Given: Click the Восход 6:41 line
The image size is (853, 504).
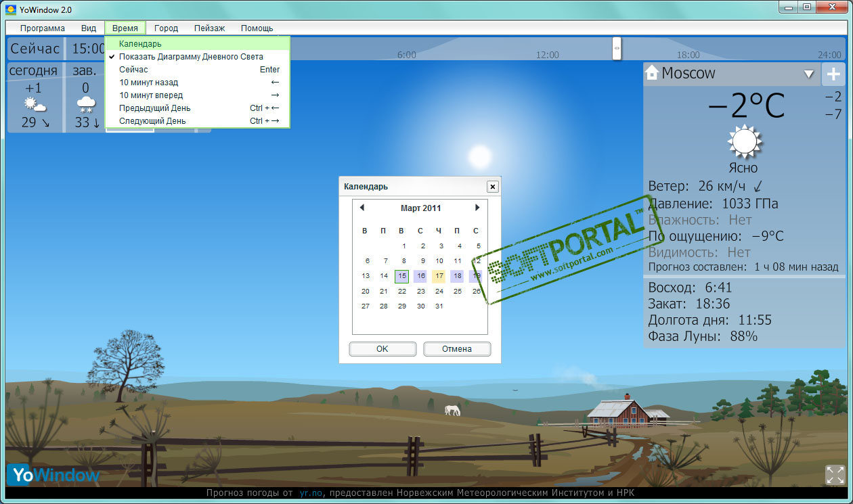Looking at the screenshot, I should pos(690,288).
